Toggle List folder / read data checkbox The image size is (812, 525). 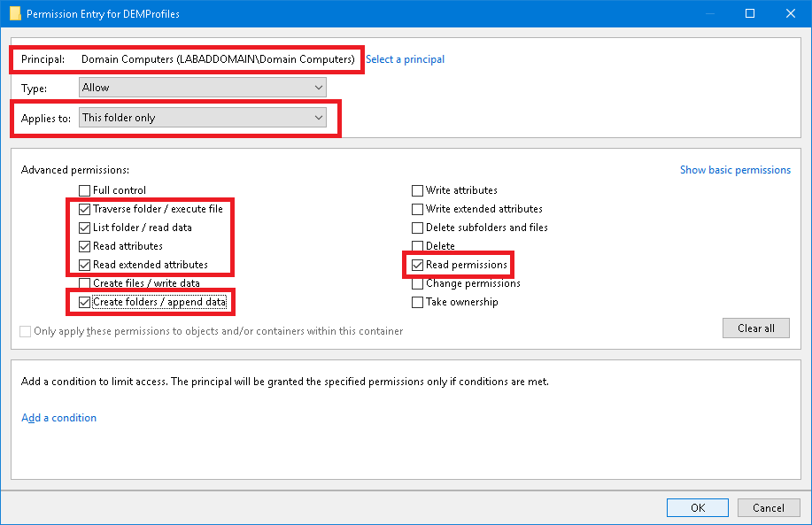click(x=85, y=228)
